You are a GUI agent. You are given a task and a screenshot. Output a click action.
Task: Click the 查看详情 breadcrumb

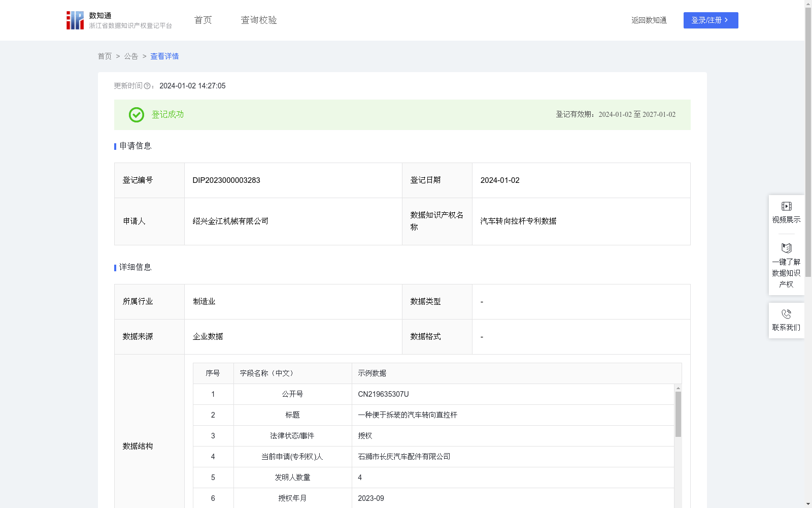pos(164,56)
